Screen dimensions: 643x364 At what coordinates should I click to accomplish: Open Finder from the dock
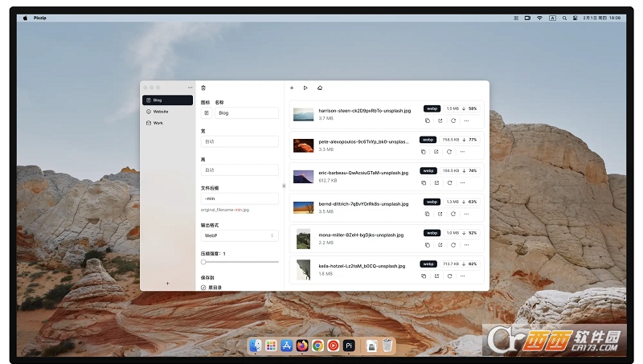pyautogui.click(x=255, y=346)
